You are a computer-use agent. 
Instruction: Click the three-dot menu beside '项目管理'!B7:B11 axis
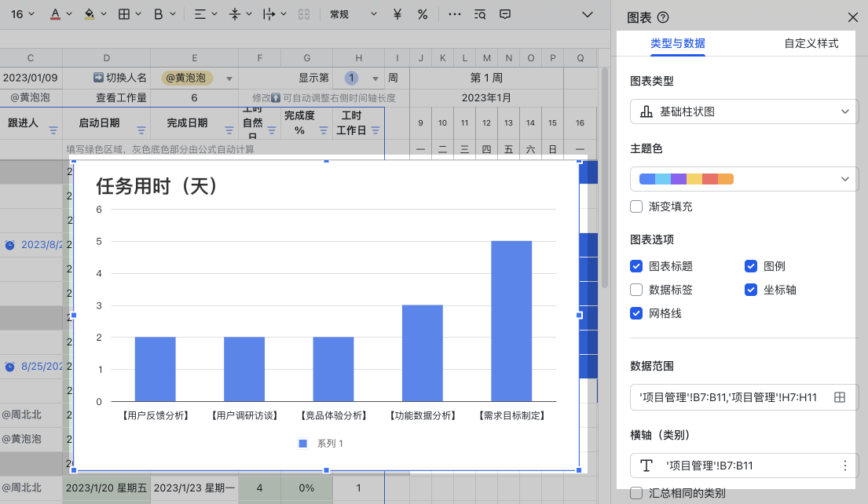844,466
